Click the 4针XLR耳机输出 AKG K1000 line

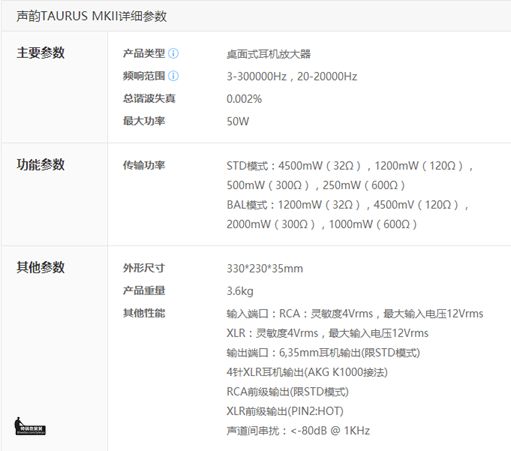pos(307,372)
